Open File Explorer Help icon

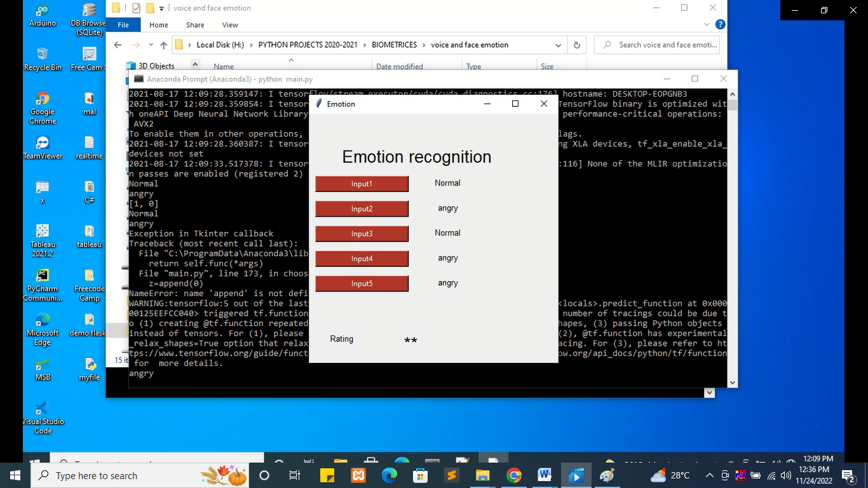(720, 25)
